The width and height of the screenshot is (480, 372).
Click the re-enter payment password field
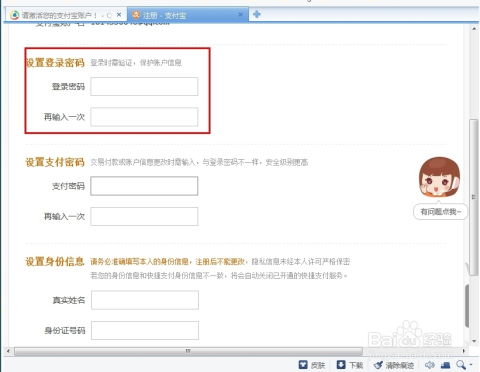tap(144, 216)
